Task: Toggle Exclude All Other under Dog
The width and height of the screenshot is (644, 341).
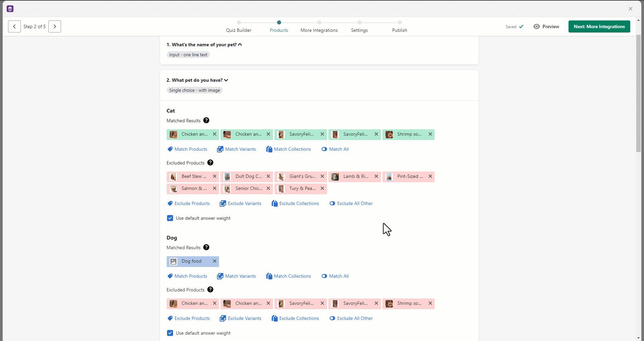Action: coord(332,318)
